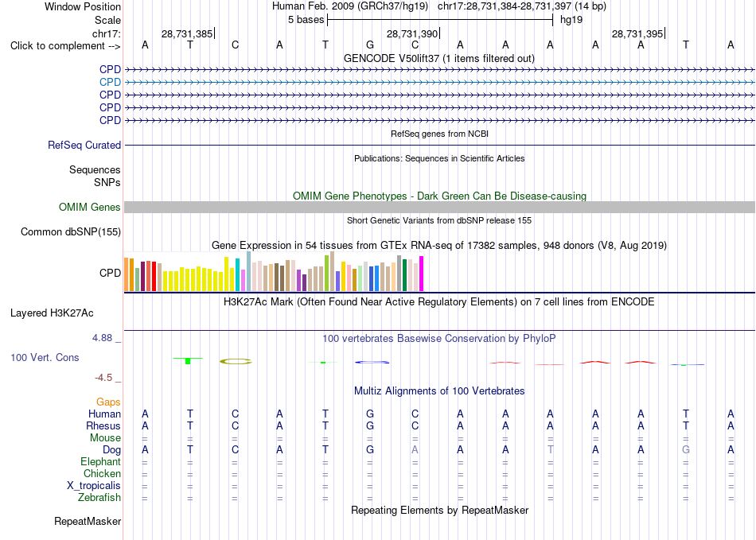The height and width of the screenshot is (540, 756).
Task: Click the Elephant species row label
Action: 100,462
